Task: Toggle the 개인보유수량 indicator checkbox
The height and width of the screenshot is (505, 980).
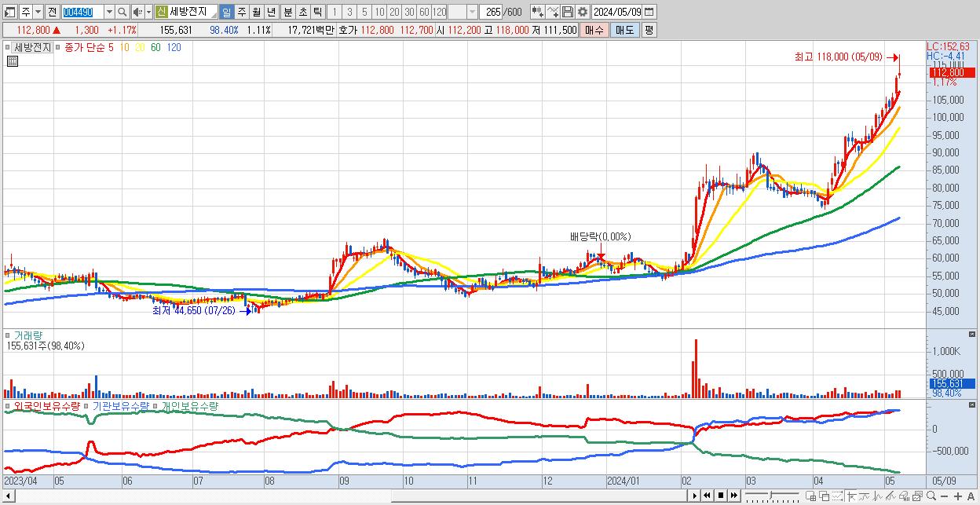Action: click(155, 407)
